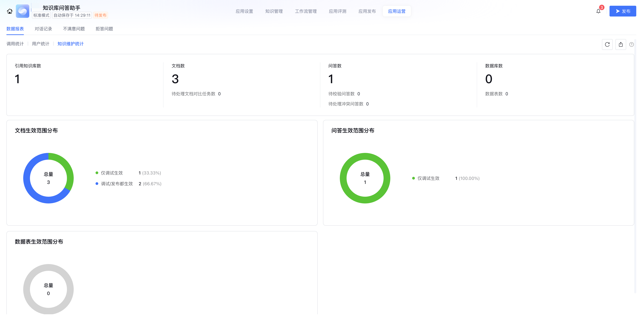Open 对话记录 sub-tab
The height and width of the screenshot is (322, 644).
point(43,29)
